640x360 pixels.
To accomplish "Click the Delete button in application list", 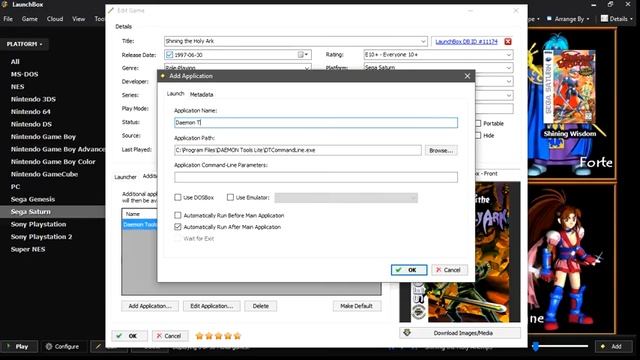I will click(x=260, y=306).
